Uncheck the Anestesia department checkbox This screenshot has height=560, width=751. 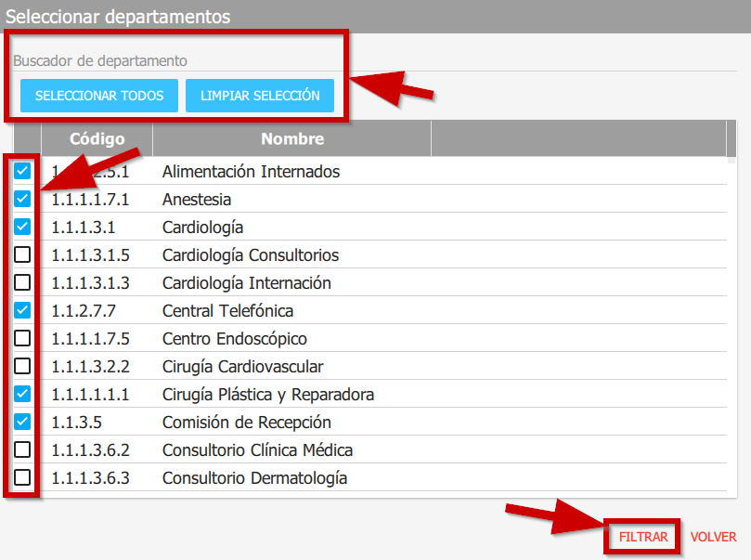click(x=22, y=199)
